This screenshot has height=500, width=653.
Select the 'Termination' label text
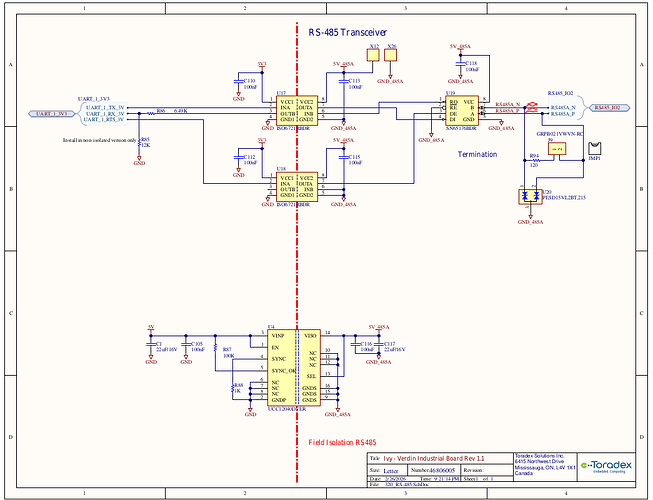coord(477,154)
